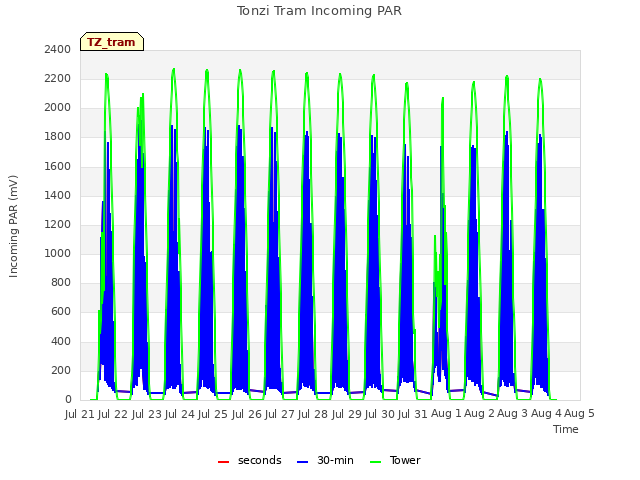Select the blue 30-min legend swatch

click(302, 462)
